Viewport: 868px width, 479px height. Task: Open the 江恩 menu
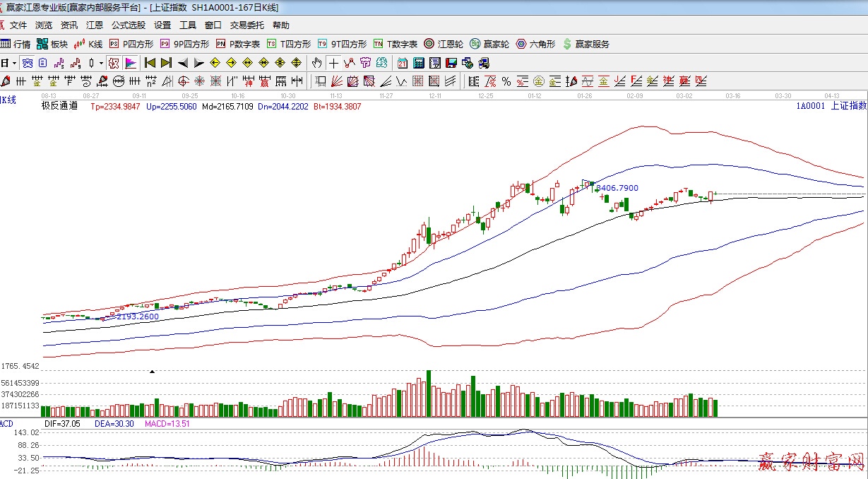(x=95, y=25)
